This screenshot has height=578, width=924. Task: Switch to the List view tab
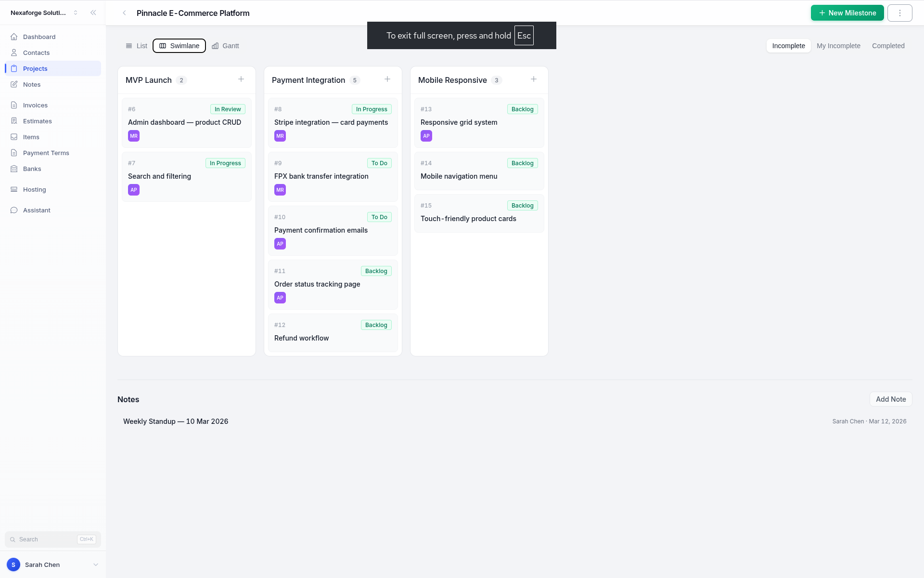[137, 46]
